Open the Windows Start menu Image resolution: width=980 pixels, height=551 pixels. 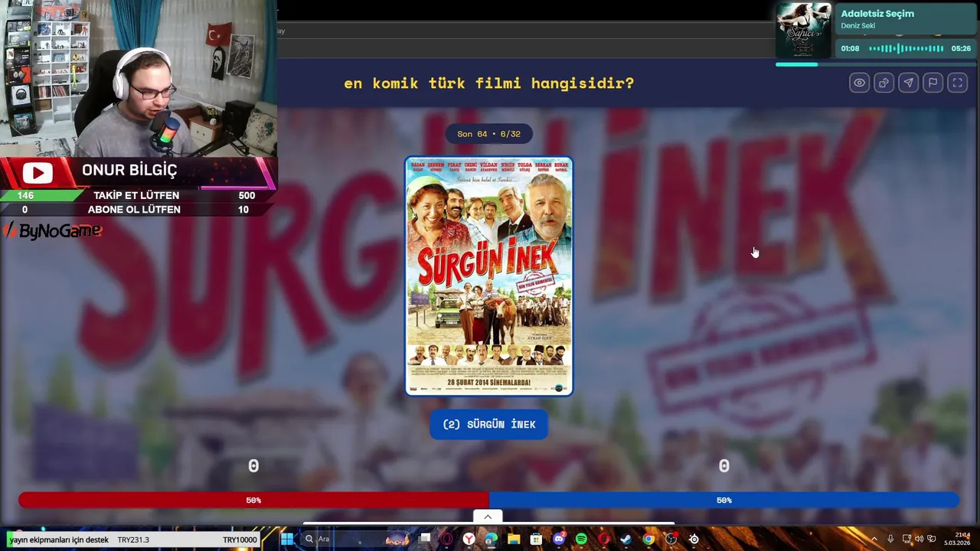click(286, 540)
